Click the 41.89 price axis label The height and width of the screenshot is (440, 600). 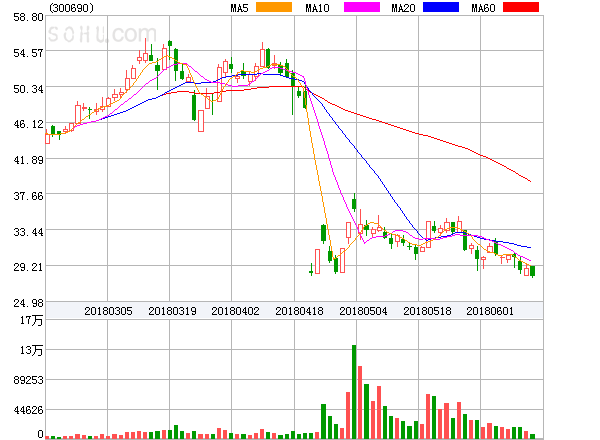click(x=28, y=160)
